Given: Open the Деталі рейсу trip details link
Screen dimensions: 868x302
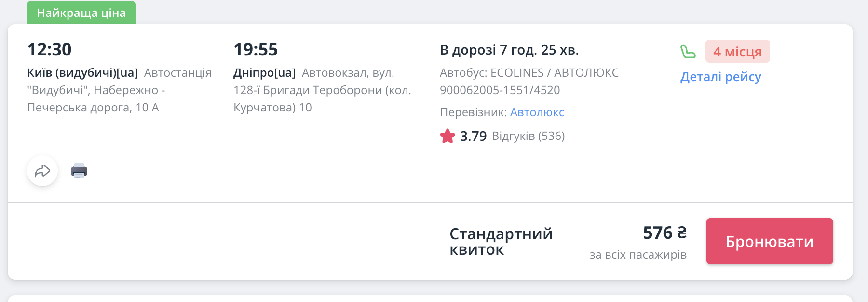Looking at the screenshot, I should [720, 77].
